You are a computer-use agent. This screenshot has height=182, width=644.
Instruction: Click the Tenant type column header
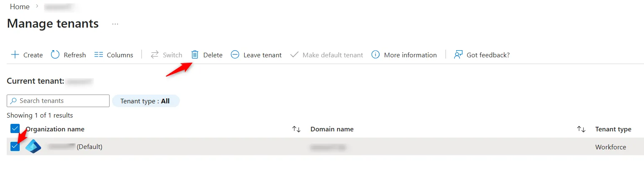613,129
